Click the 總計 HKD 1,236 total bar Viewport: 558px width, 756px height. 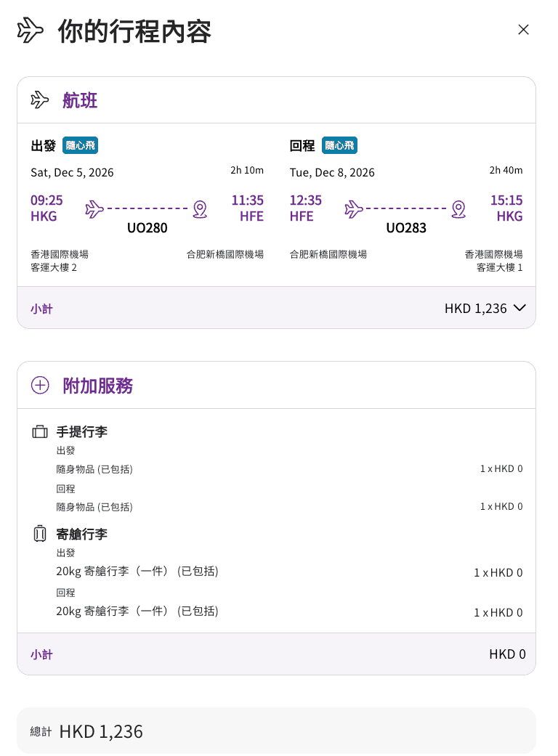point(276,731)
